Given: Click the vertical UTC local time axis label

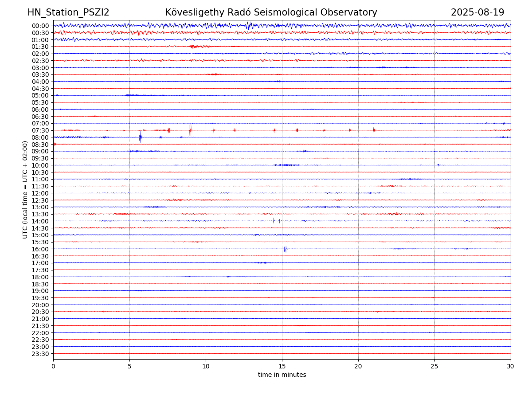Looking at the screenshot, I should (x=25, y=189).
